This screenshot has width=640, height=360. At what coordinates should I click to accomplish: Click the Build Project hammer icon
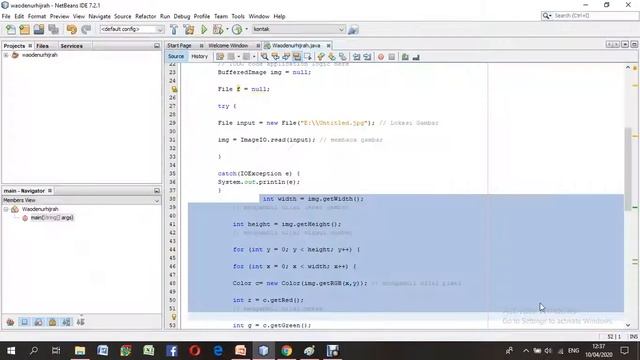point(174,29)
